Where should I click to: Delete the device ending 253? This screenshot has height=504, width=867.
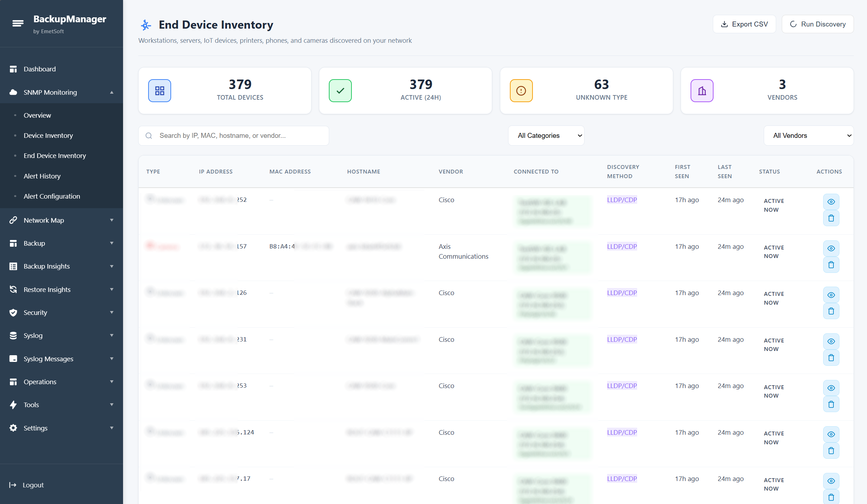(x=831, y=404)
